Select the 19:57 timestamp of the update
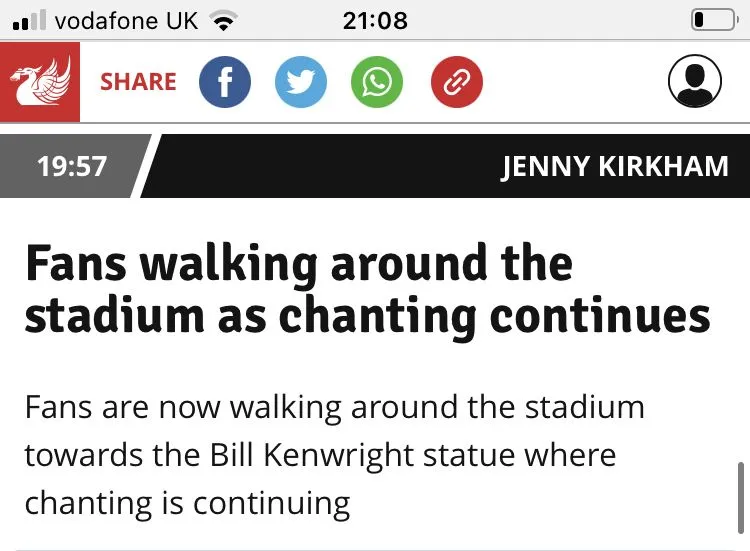 pos(71,166)
